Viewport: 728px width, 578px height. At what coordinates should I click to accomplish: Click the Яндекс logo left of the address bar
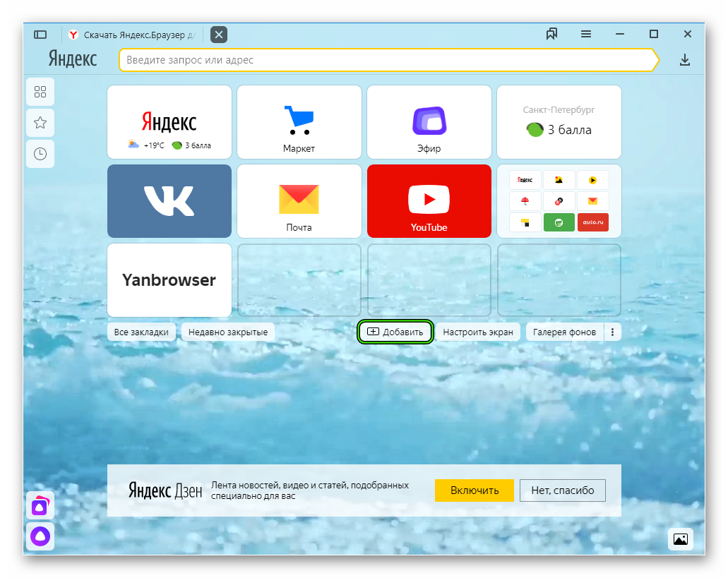73,59
